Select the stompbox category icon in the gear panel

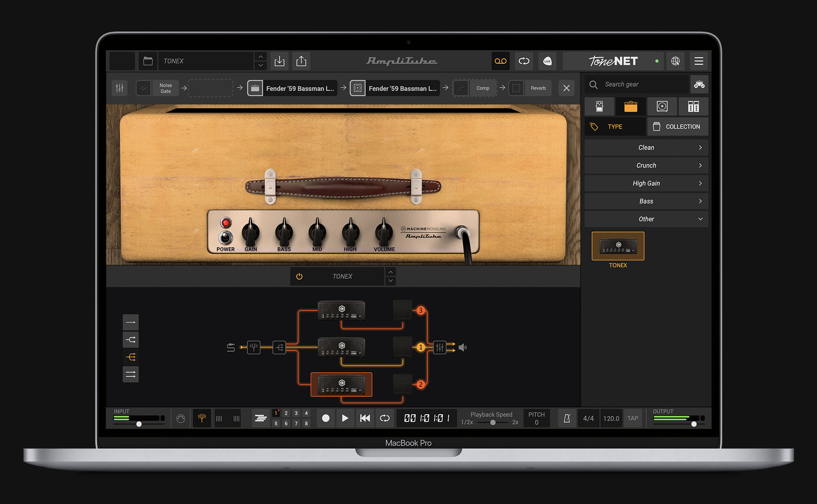point(599,107)
